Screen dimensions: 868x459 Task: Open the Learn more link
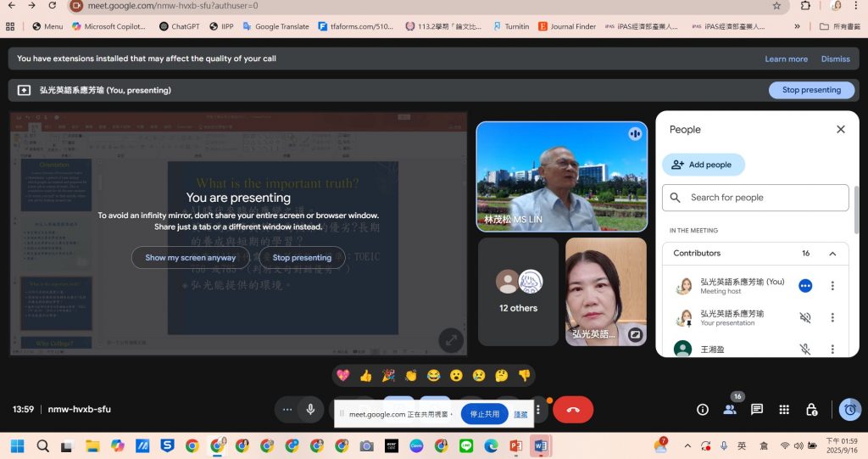point(786,59)
